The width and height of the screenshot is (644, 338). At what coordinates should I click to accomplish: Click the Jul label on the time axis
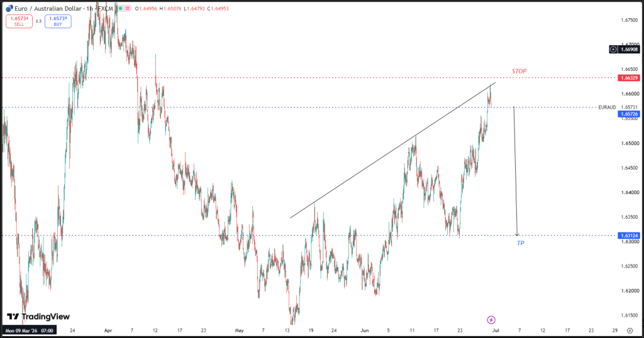[x=496, y=330]
